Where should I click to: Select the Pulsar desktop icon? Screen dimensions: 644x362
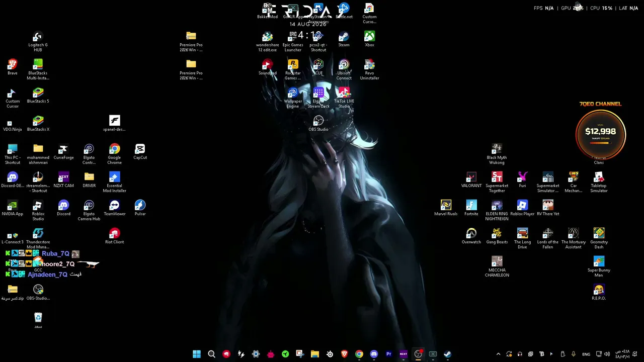[140, 208]
